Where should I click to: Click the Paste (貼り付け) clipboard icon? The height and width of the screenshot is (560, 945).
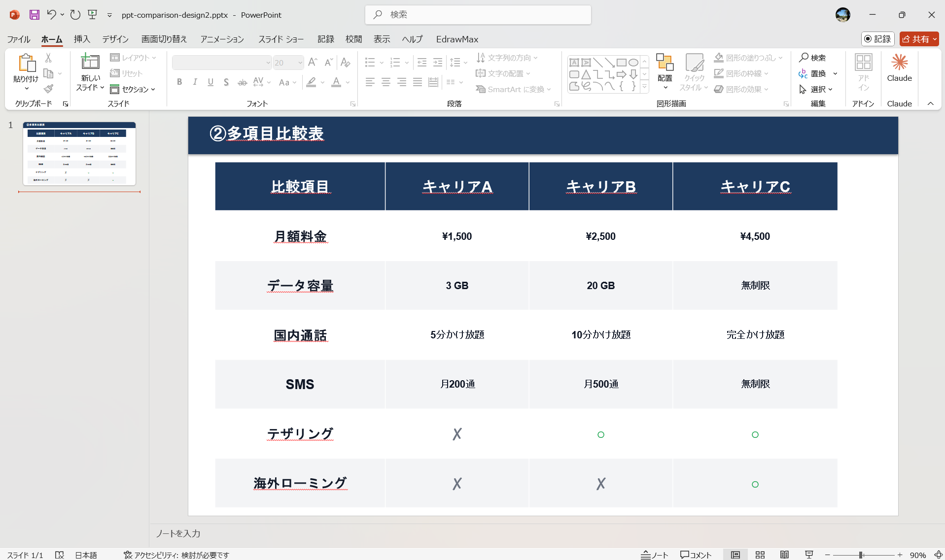click(x=26, y=63)
